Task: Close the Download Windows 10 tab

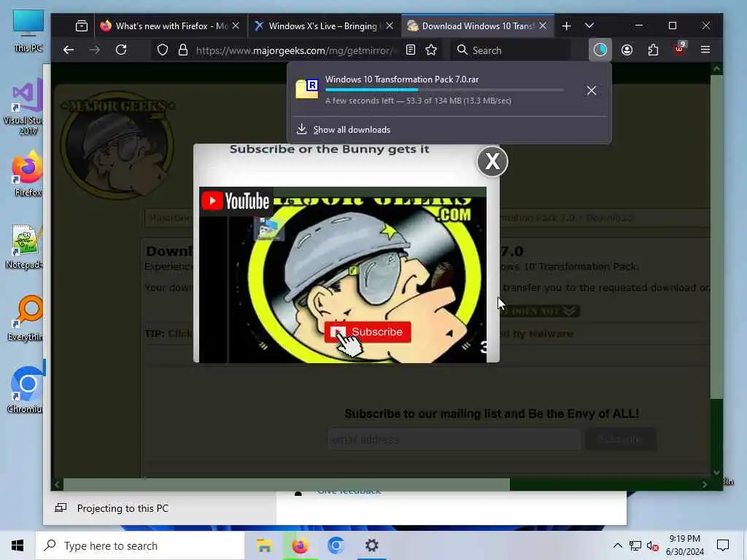Action: coord(543,26)
